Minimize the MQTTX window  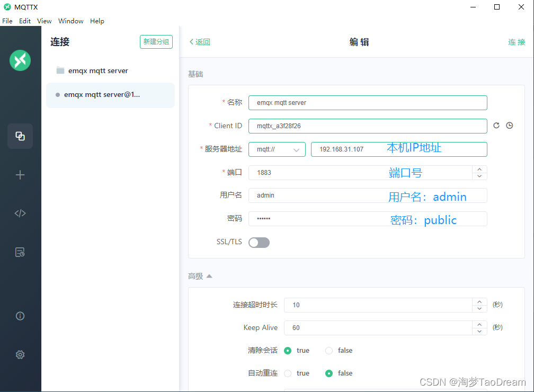click(473, 7)
